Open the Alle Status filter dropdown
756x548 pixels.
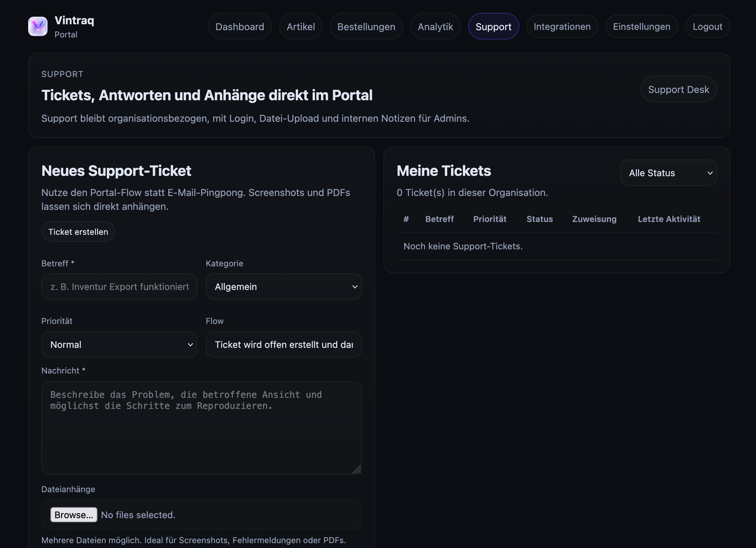coord(668,173)
